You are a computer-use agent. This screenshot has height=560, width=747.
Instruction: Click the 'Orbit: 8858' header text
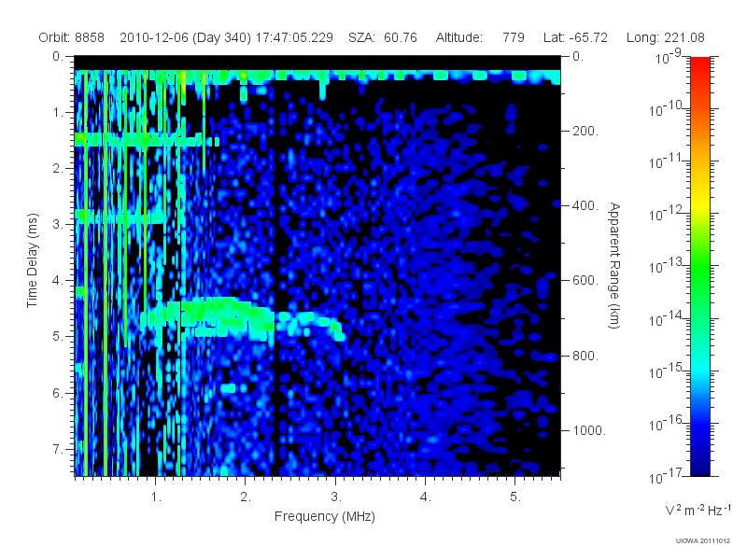[72, 37]
